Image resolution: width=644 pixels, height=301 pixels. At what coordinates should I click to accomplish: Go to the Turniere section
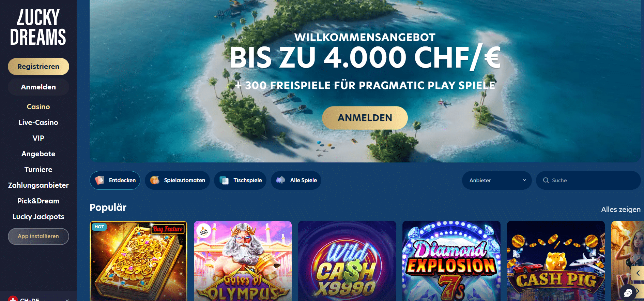(38, 170)
